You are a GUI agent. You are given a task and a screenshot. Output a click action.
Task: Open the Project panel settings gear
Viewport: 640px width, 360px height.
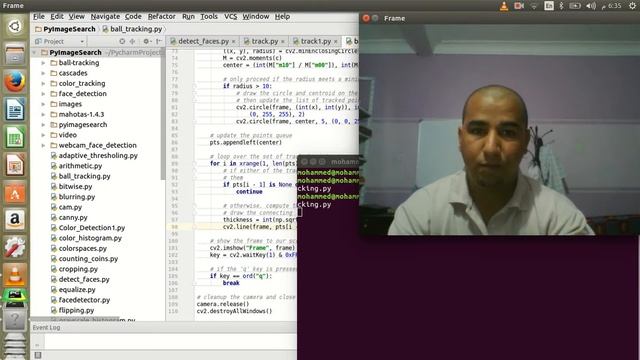(147, 41)
